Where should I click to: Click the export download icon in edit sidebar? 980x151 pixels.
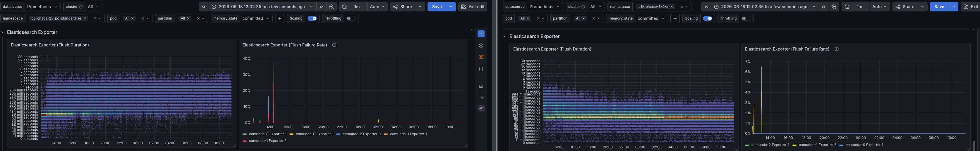click(481, 86)
